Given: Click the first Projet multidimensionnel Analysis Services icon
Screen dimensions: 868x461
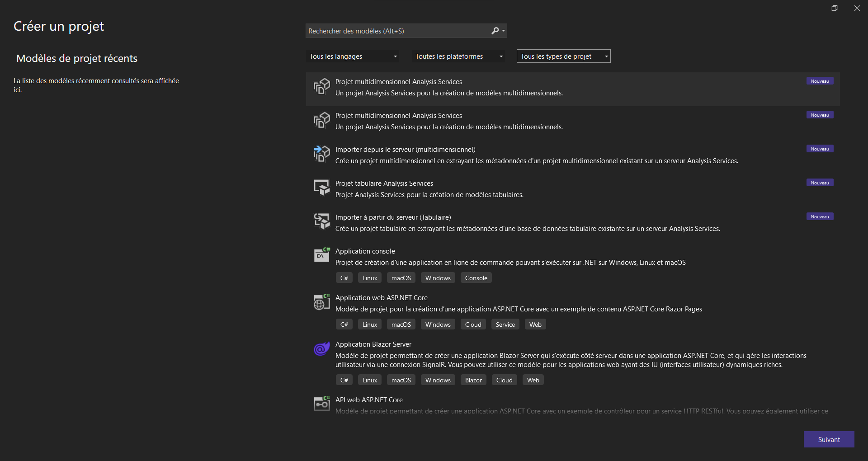Looking at the screenshot, I should 322,86.
